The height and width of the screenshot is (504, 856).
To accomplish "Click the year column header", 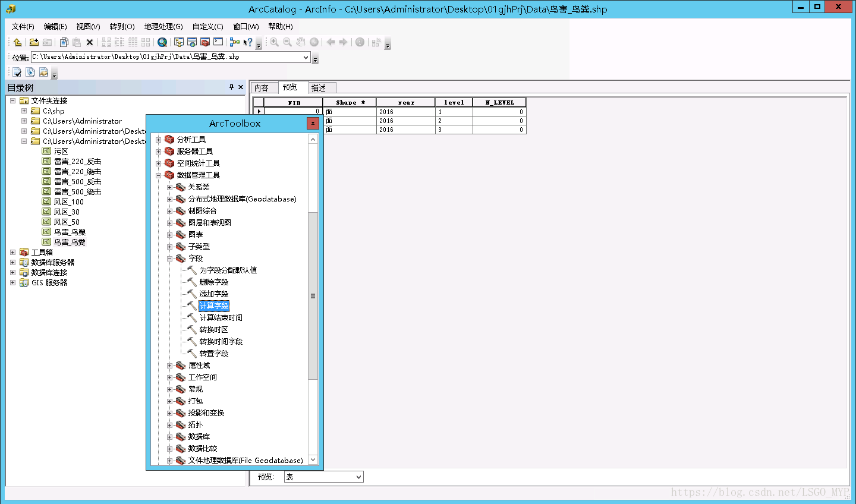I will [406, 102].
